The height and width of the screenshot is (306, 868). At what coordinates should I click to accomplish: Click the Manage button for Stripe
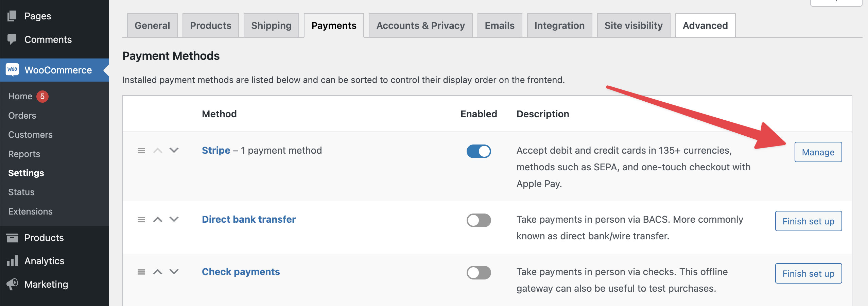tap(818, 152)
